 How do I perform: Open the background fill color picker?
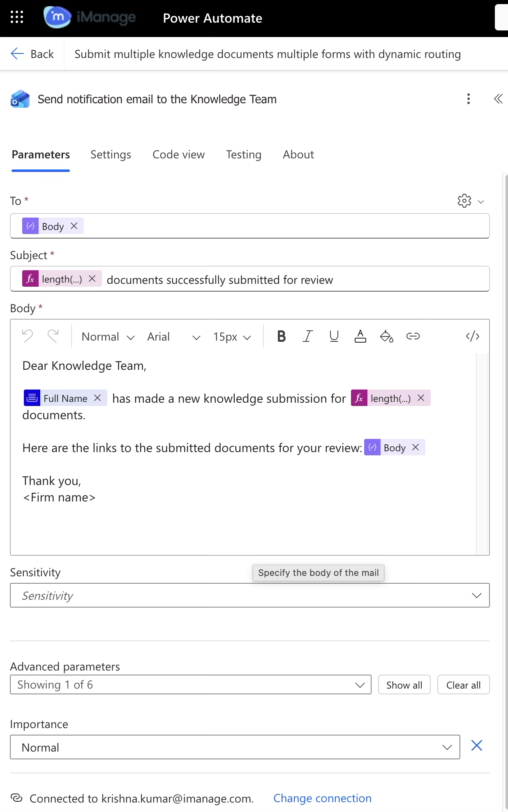[386, 336]
